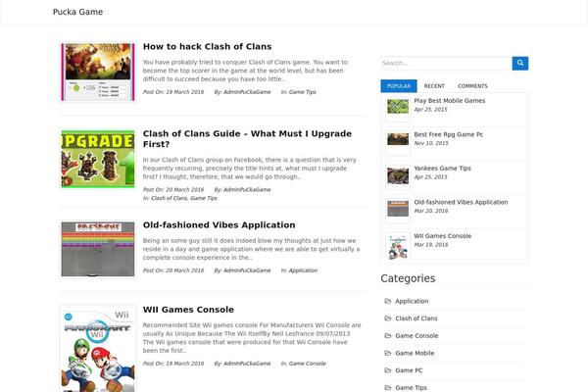Click the Clash of Clans hack thumbnail
Viewport: 588px width, 392px height.
pyautogui.click(x=98, y=72)
